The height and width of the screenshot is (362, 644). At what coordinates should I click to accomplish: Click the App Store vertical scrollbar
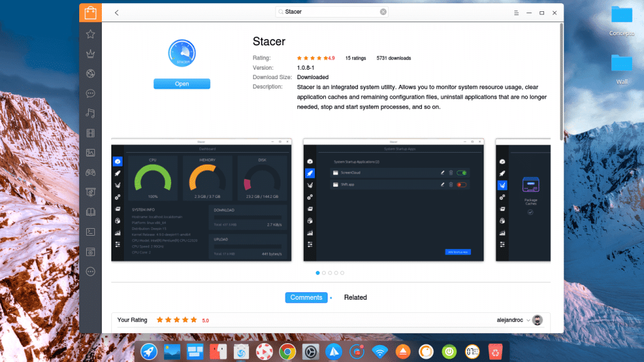561,82
